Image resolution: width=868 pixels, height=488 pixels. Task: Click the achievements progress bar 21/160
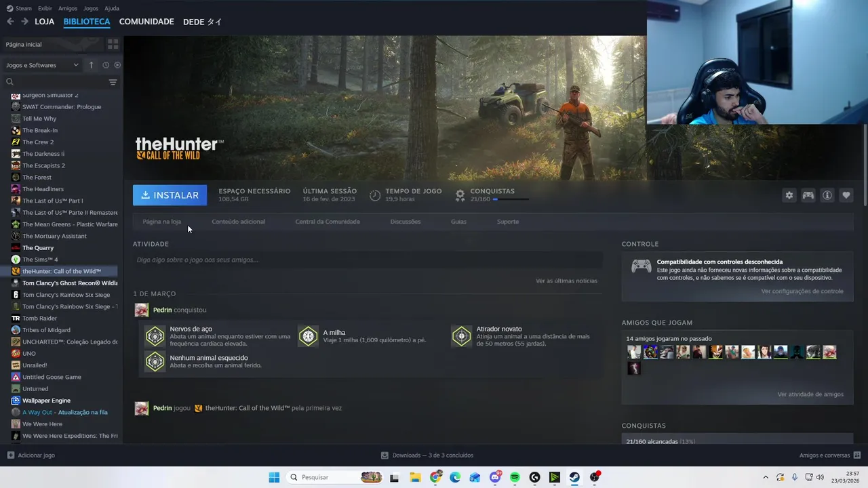click(x=511, y=199)
